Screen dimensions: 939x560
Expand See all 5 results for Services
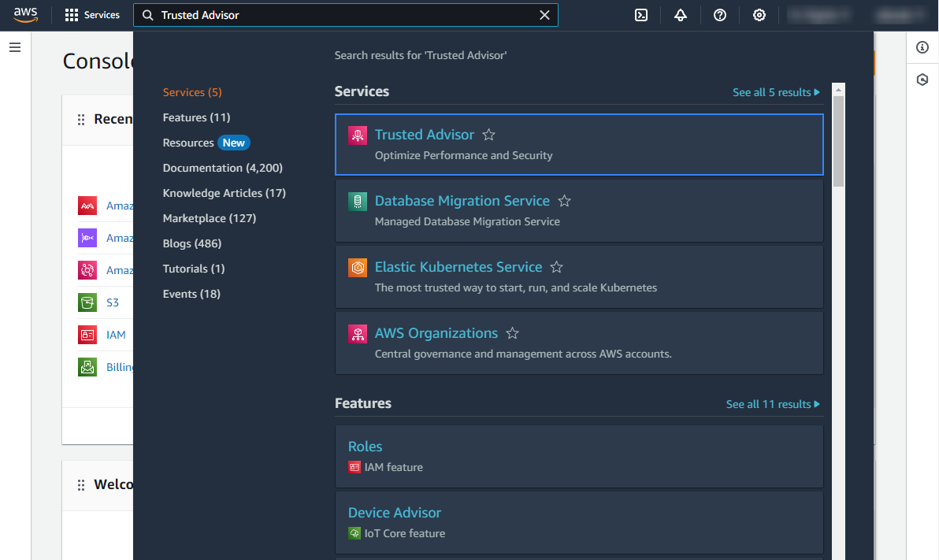(x=776, y=92)
